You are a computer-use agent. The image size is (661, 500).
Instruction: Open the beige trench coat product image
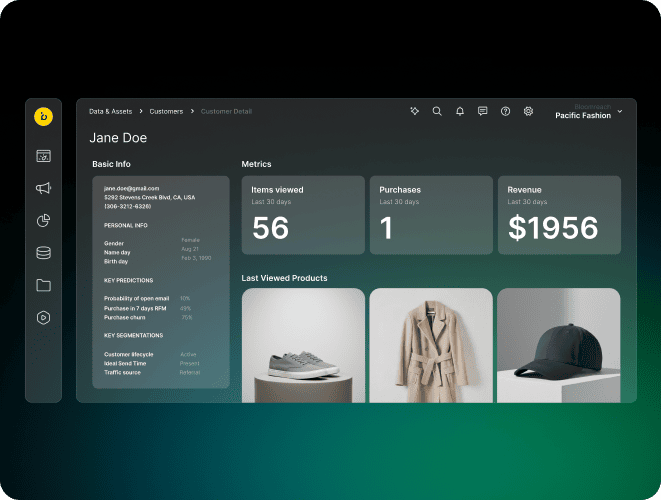pos(430,345)
